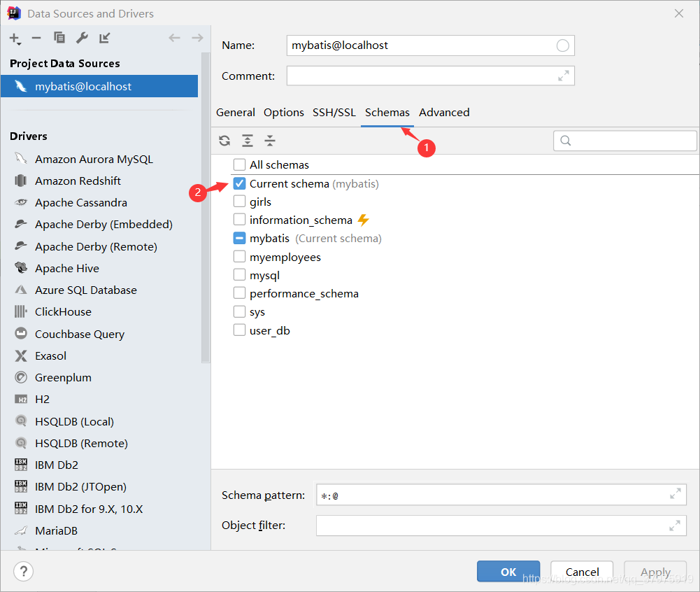Go forward using right arrow icon
This screenshot has width=700, height=592.
coord(197,38)
